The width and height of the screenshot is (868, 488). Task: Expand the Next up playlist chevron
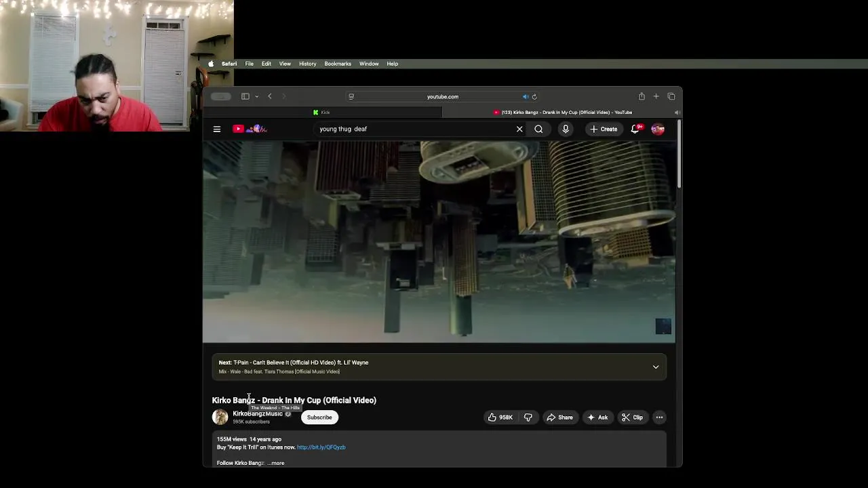656,367
